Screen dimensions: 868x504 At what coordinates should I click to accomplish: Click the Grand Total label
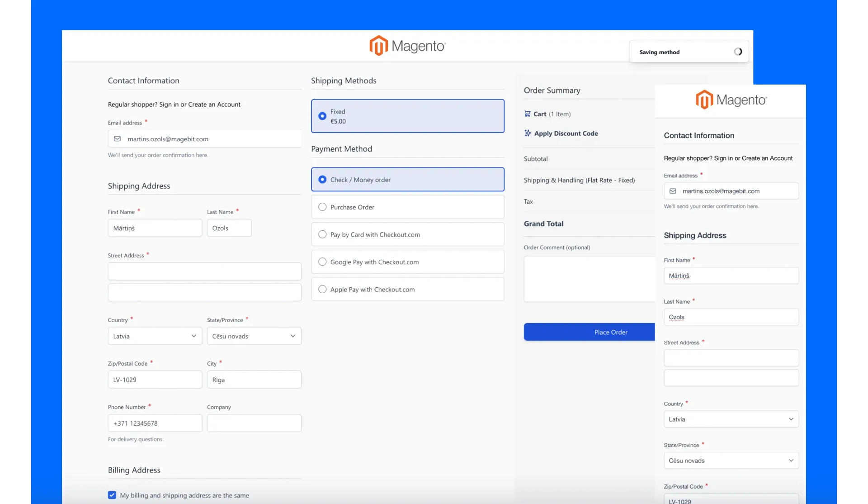[x=543, y=223]
